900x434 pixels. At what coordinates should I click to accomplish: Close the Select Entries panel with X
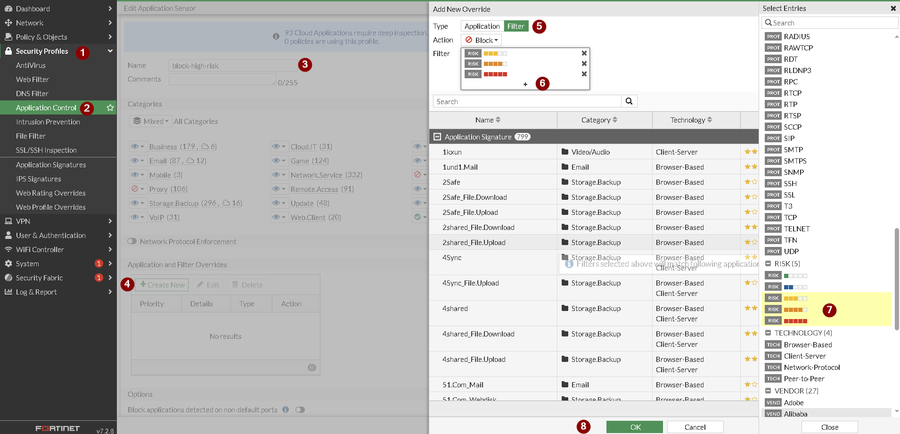point(893,9)
